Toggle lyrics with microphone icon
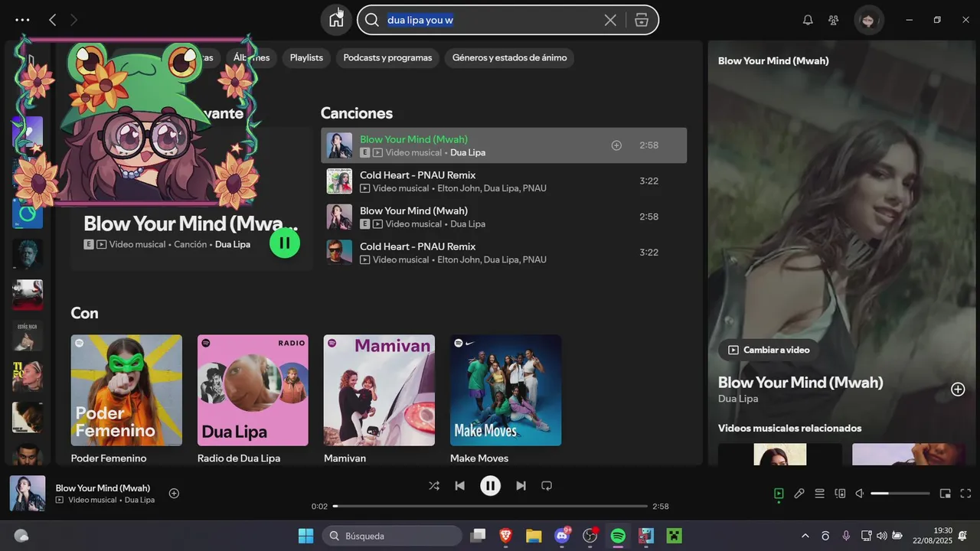Screen dimensions: 980x551 [799, 494]
